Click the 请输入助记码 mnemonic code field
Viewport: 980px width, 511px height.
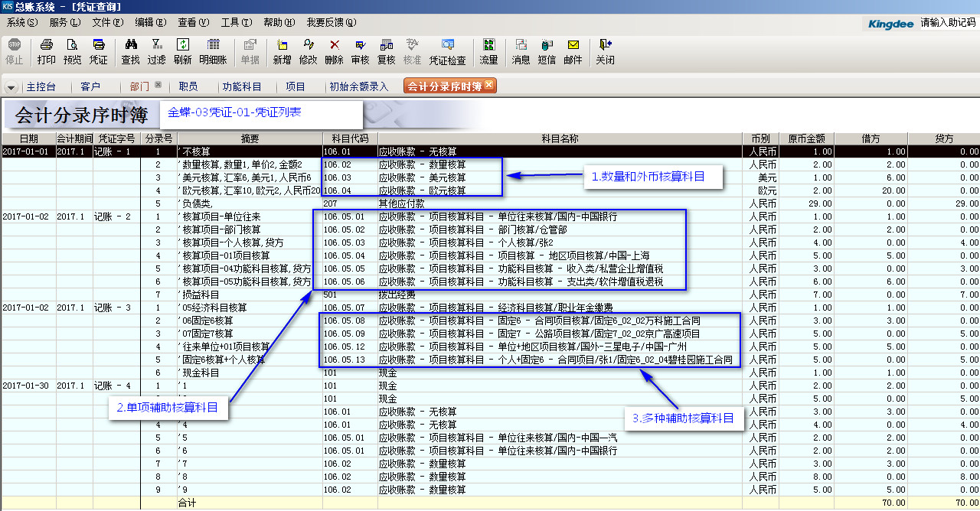(x=948, y=23)
